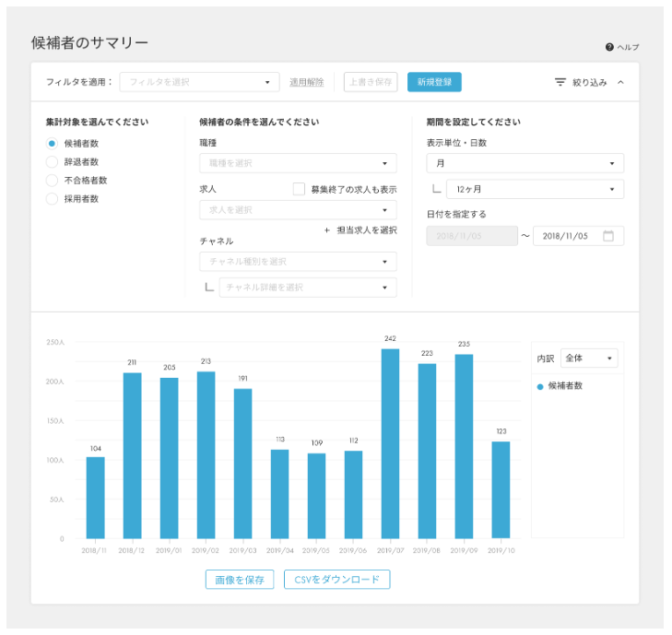This screenshot has width=672, height=635.
Task: Click the 2019/07 bar in the chart
Action: click(x=390, y=443)
